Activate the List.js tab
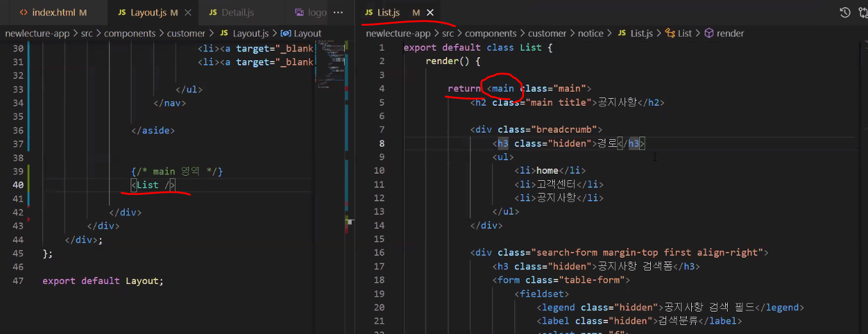This screenshot has width=868, height=334. click(398, 13)
